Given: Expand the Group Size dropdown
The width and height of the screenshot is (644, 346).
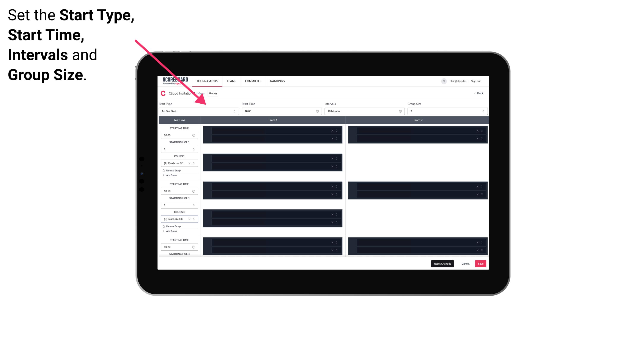Looking at the screenshot, I should point(482,111).
